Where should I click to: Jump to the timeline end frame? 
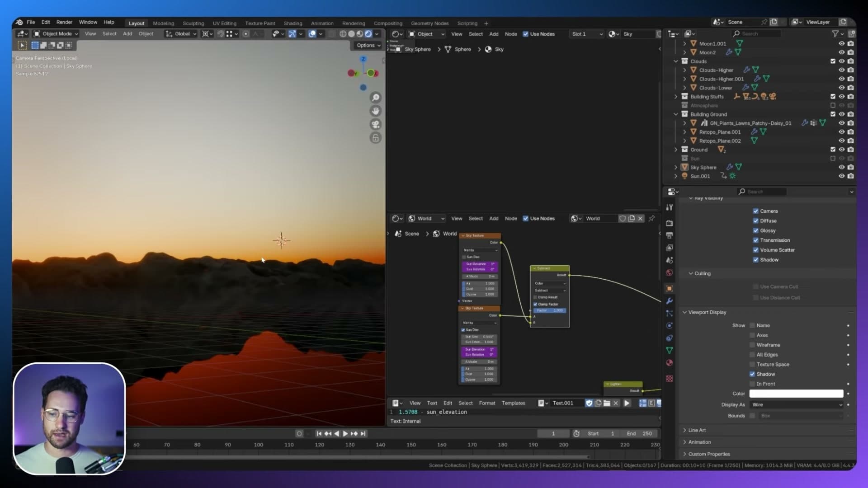pos(363,434)
